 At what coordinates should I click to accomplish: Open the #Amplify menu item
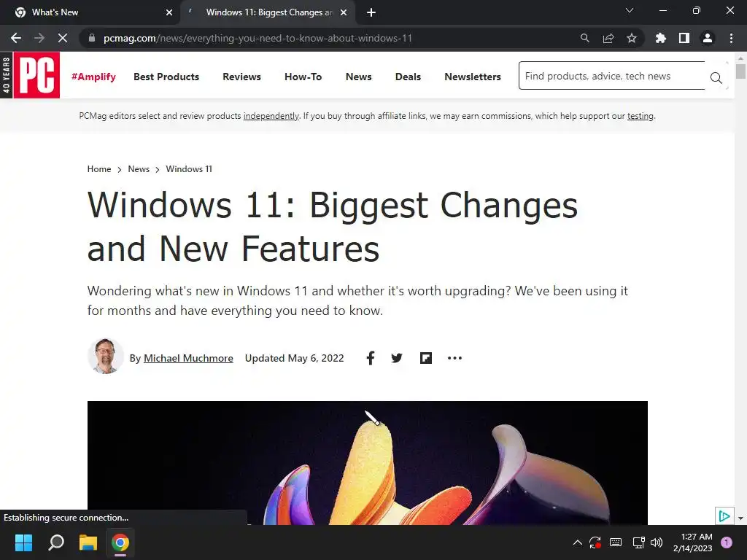coord(93,77)
